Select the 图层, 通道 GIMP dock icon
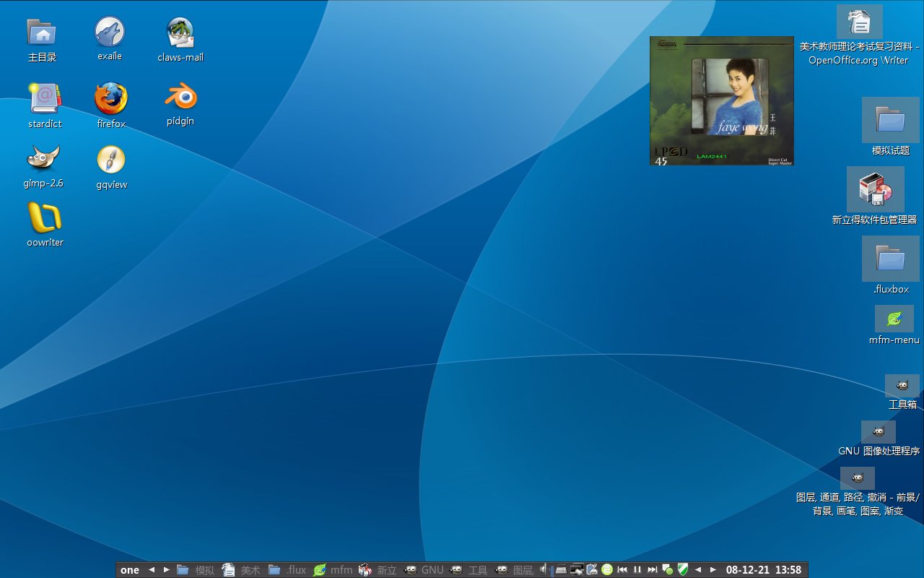The width and height of the screenshot is (924, 578). [858, 478]
